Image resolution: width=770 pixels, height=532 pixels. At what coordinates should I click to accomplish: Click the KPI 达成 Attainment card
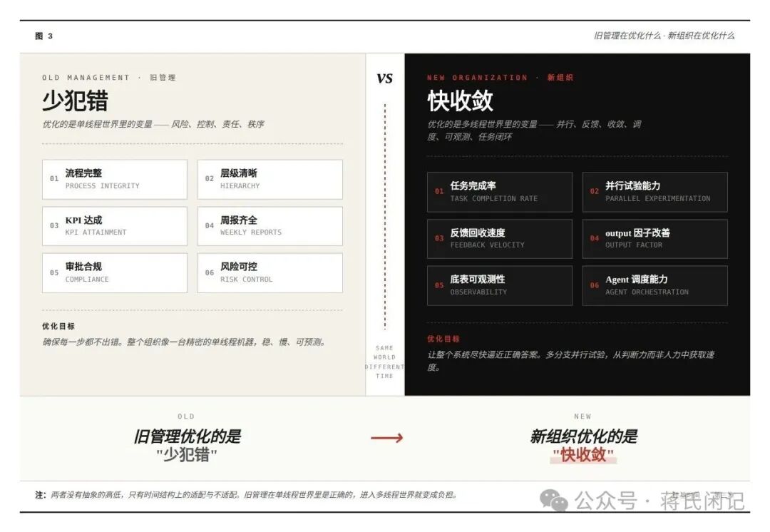click(x=114, y=226)
